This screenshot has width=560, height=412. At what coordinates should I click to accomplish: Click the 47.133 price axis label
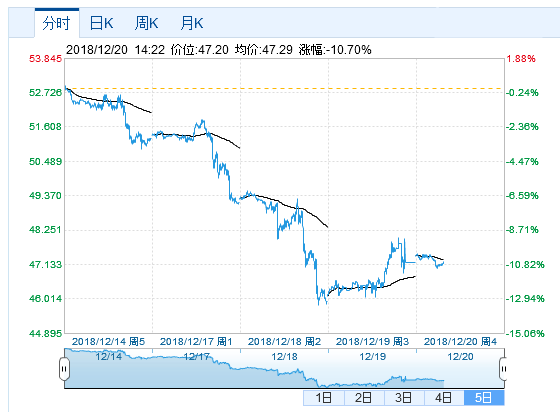coord(45,265)
